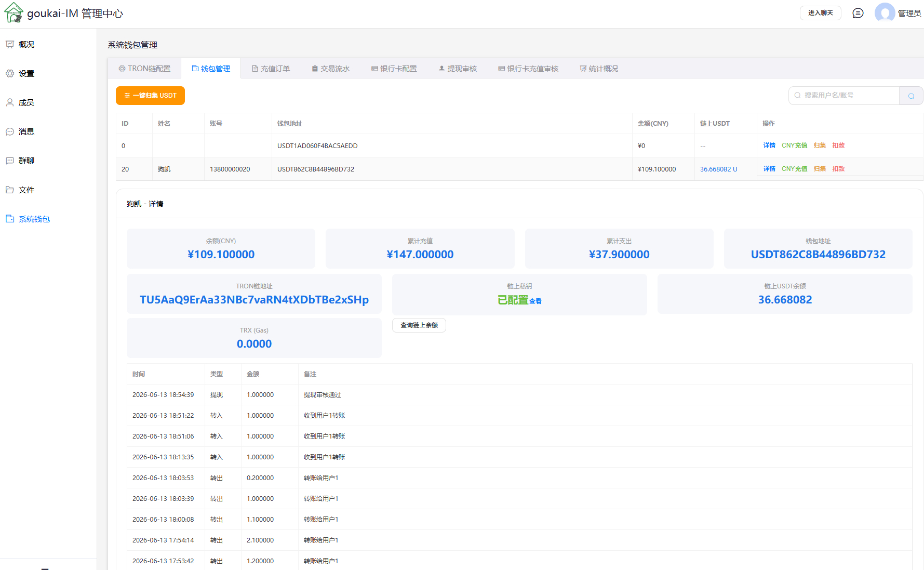The height and width of the screenshot is (570, 924).
Task: Click 查看 link next to 已配置
Action: [535, 301]
